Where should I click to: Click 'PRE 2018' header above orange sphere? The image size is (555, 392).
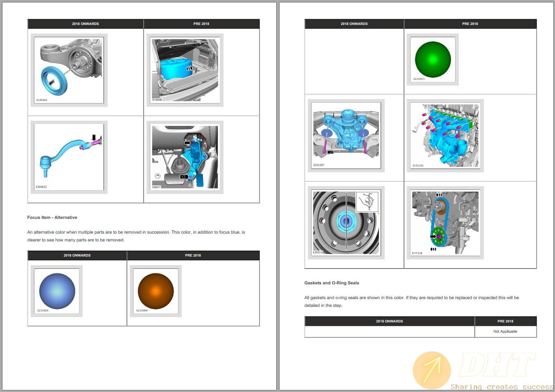coord(193,255)
